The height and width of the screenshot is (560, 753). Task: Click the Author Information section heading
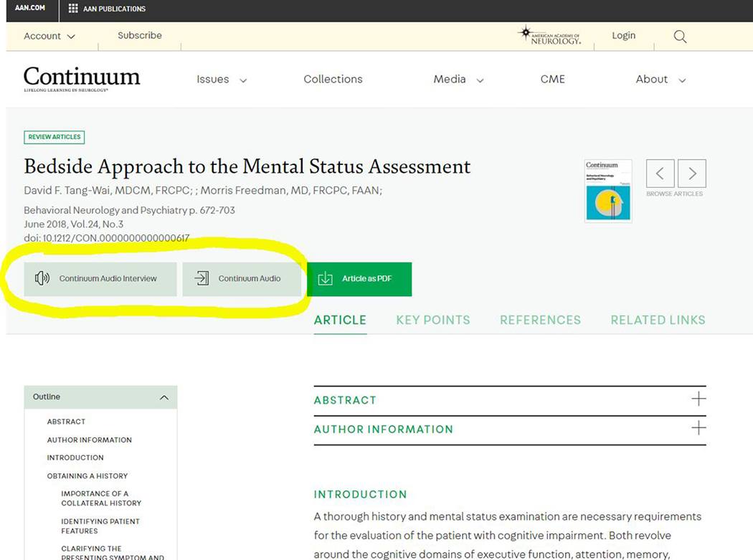tap(383, 430)
